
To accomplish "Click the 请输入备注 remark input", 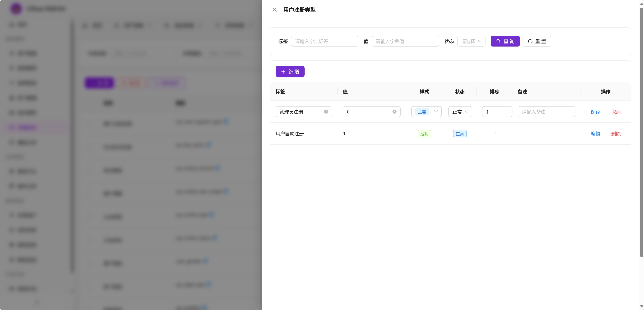I will (x=546, y=112).
